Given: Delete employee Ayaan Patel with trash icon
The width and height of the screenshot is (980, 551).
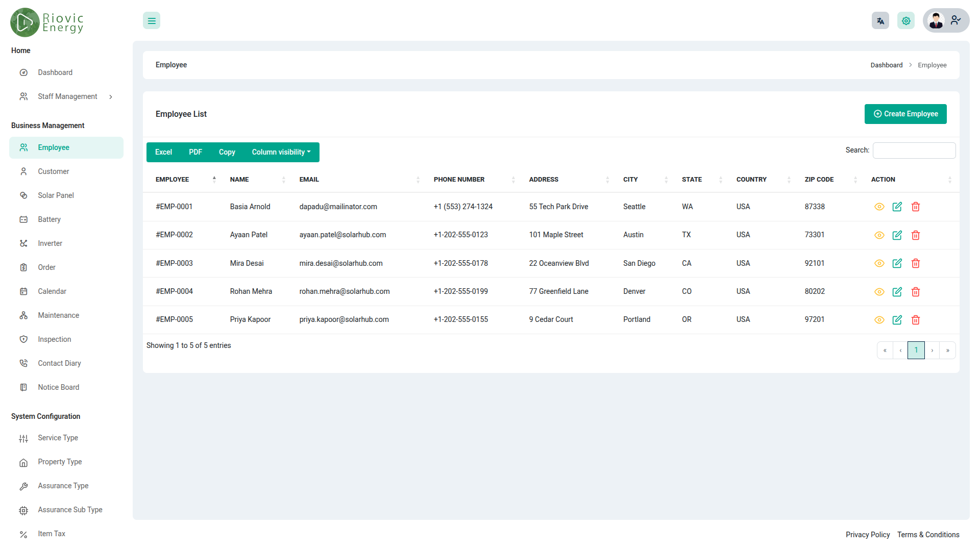Looking at the screenshot, I should [915, 235].
